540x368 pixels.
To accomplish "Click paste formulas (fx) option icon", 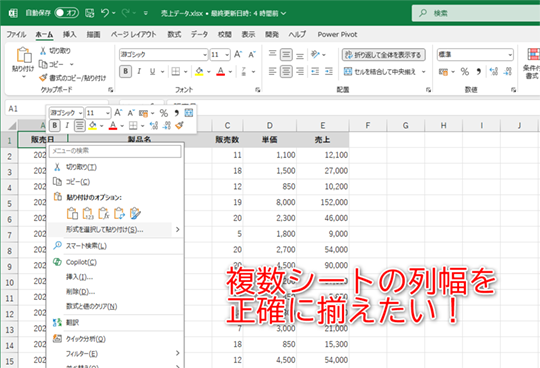I will pyautogui.click(x=103, y=214).
